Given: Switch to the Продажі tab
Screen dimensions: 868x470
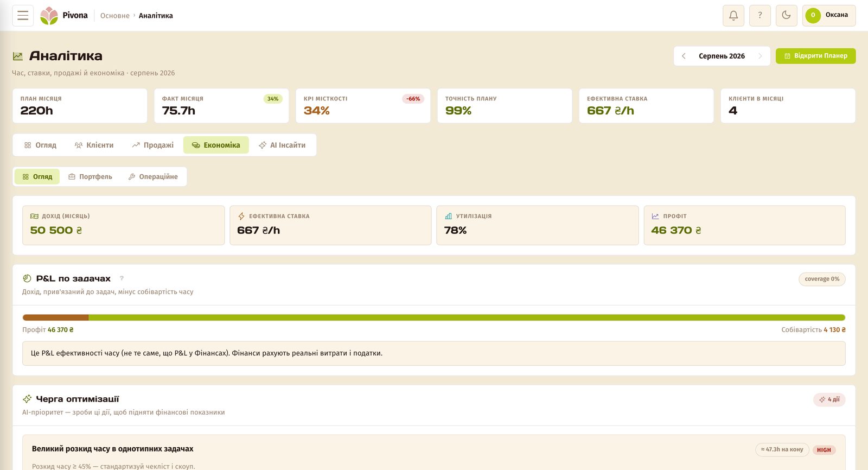Looking at the screenshot, I should coord(153,145).
